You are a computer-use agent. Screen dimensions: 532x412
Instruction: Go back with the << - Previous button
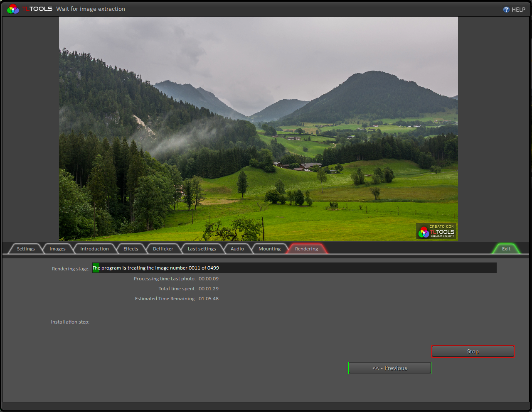pyautogui.click(x=389, y=368)
